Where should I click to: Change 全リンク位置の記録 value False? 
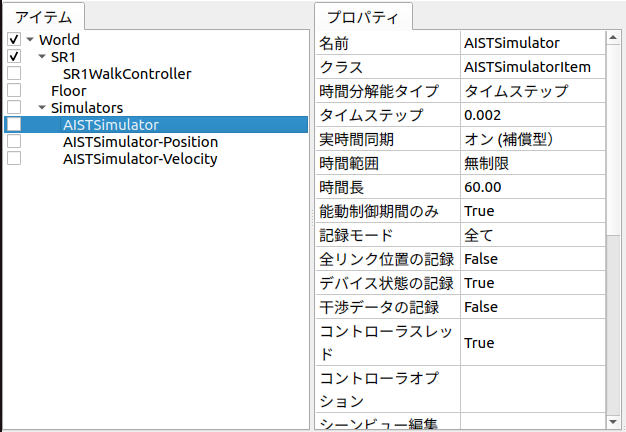click(x=533, y=259)
